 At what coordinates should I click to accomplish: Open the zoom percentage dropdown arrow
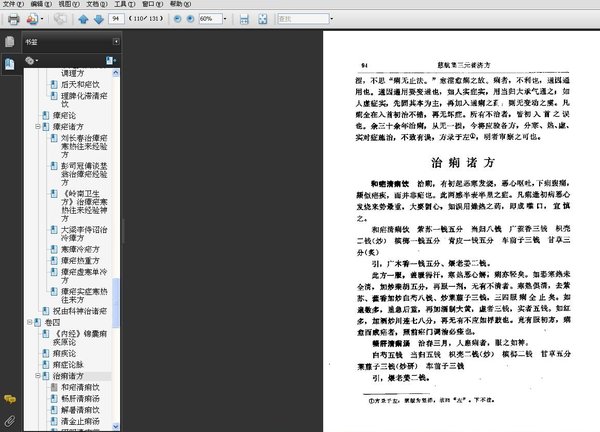click(x=225, y=18)
